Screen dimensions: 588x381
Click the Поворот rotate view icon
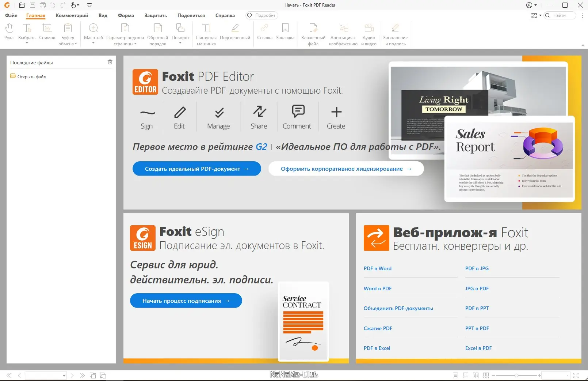coord(180,29)
